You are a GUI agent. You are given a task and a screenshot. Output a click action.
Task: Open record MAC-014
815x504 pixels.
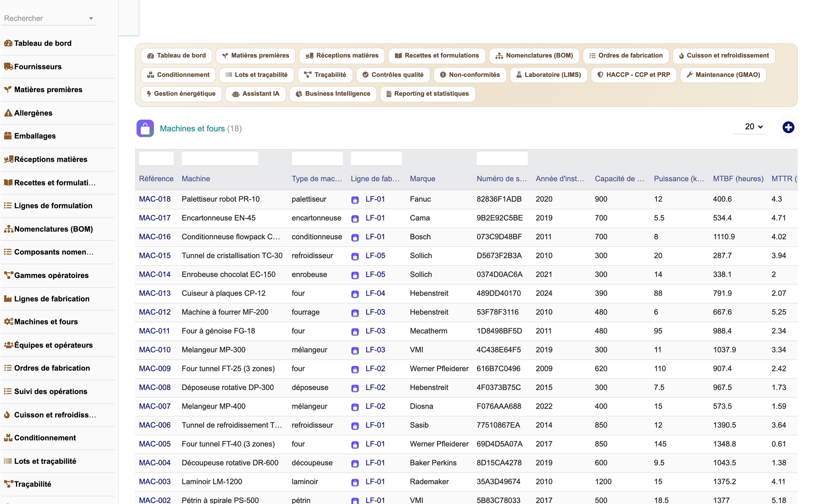click(155, 275)
